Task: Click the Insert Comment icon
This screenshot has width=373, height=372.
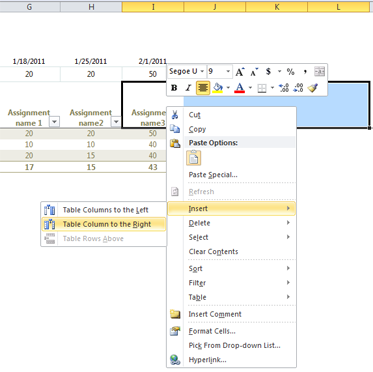Action: tap(175, 314)
